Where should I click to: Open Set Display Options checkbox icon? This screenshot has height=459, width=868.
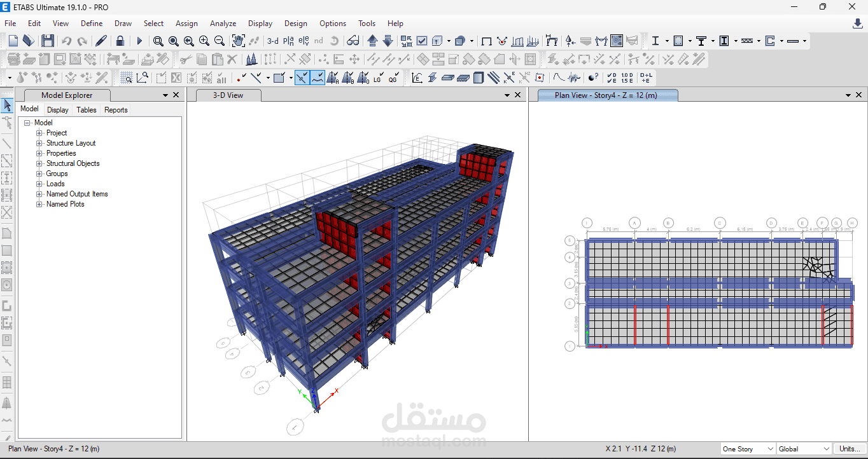coord(422,41)
